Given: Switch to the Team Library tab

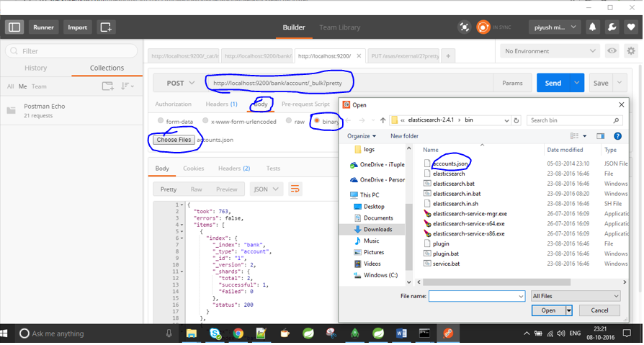Looking at the screenshot, I should pos(340,27).
